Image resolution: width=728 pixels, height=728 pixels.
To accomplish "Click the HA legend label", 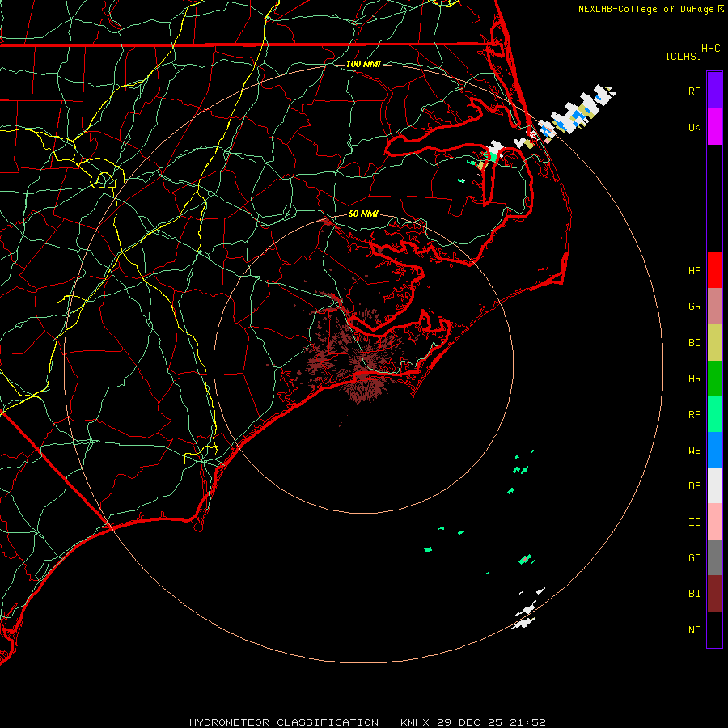I will click(694, 271).
